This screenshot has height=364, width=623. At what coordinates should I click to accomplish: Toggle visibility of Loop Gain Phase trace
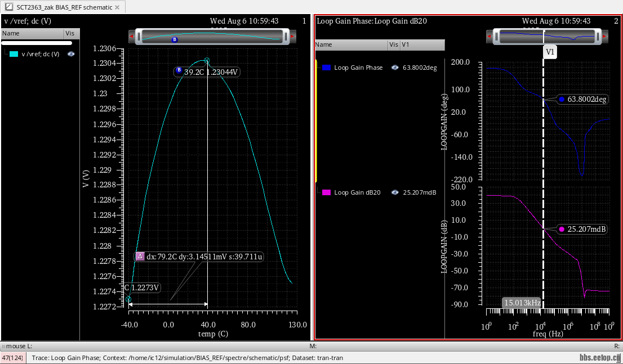point(394,68)
